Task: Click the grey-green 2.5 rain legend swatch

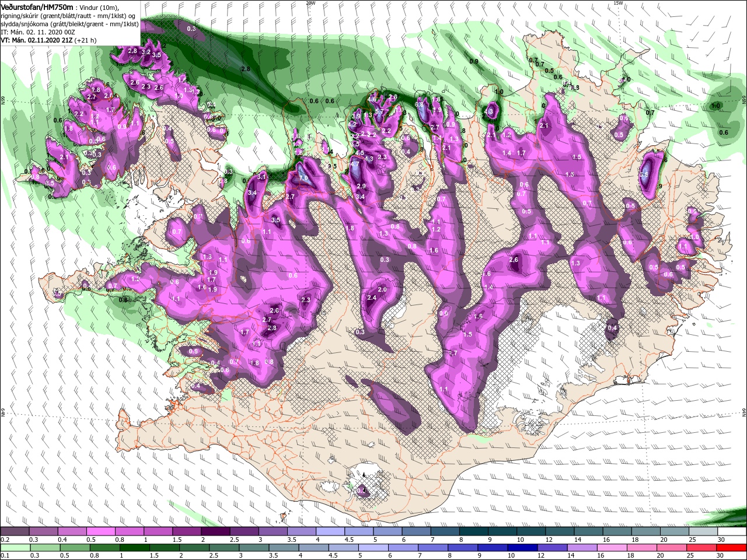Action: pyautogui.click(x=224, y=548)
